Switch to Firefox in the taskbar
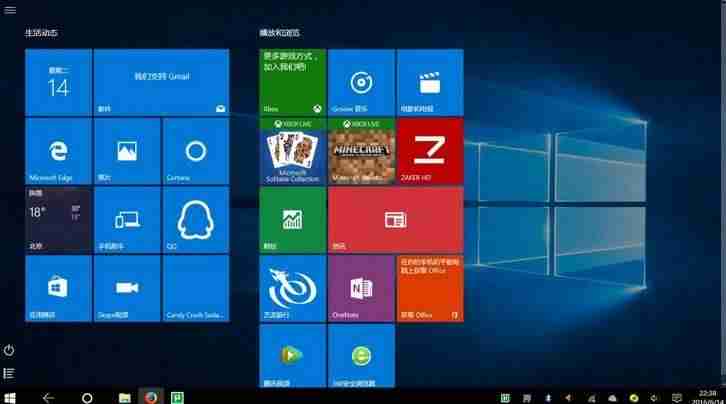 pyautogui.click(x=151, y=398)
